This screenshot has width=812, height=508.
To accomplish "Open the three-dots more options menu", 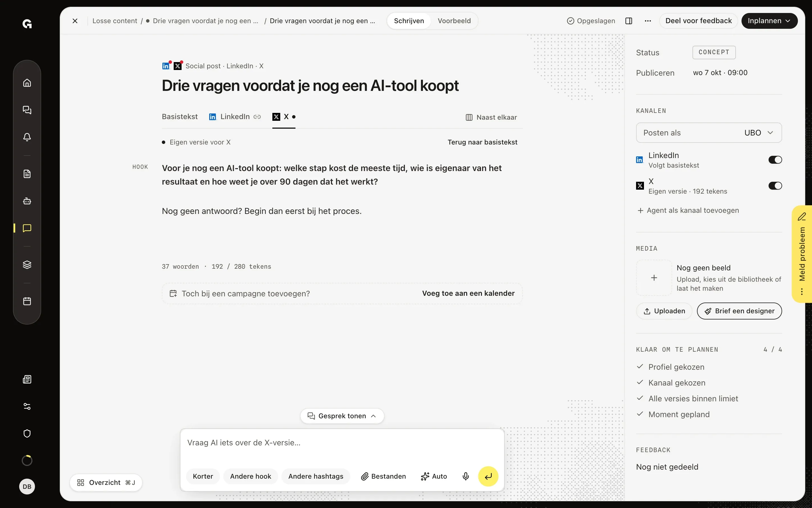I will (648, 21).
